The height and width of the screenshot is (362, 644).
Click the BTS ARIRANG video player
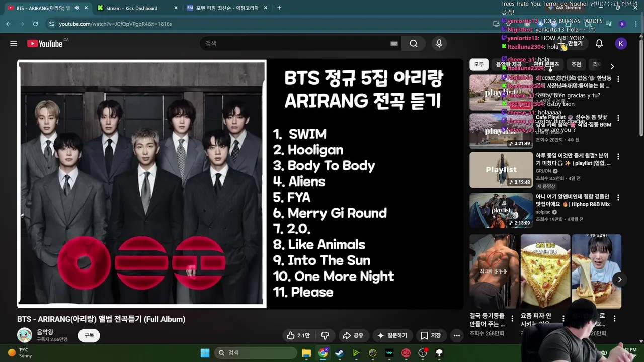(x=240, y=184)
